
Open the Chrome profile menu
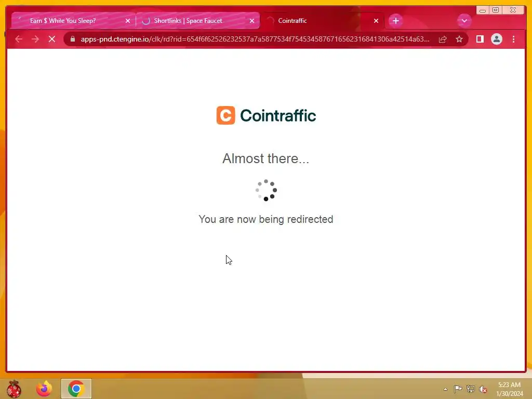(496, 39)
